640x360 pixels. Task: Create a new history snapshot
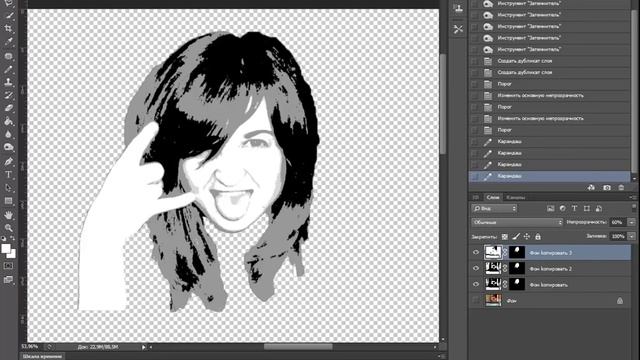coord(607,187)
